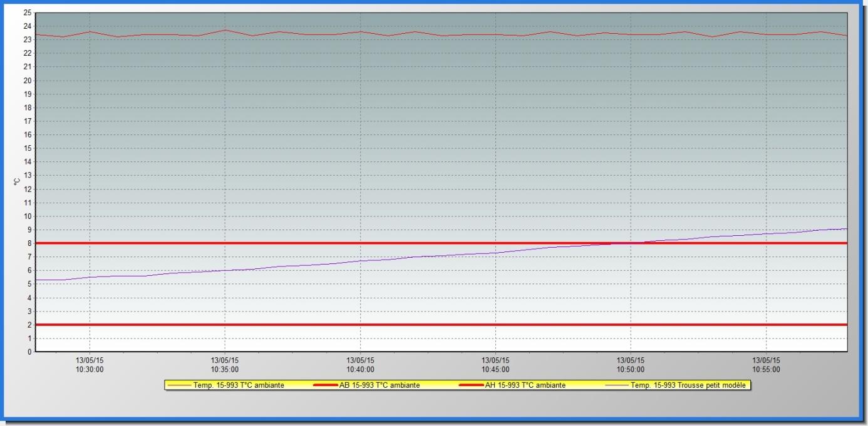The width and height of the screenshot is (868, 426).
Task: Click the 5 value on the temperature axis
Action: click(x=29, y=284)
